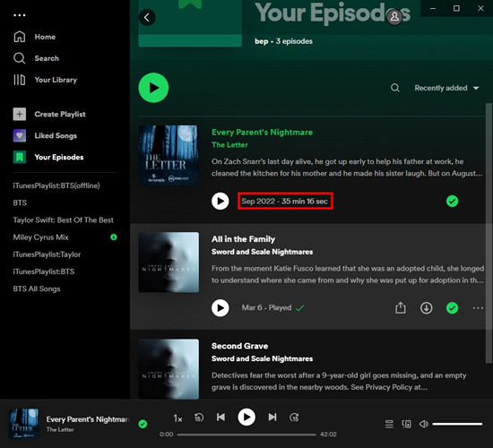Open Every Parent's Nightmare episode title

tap(263, 133)
